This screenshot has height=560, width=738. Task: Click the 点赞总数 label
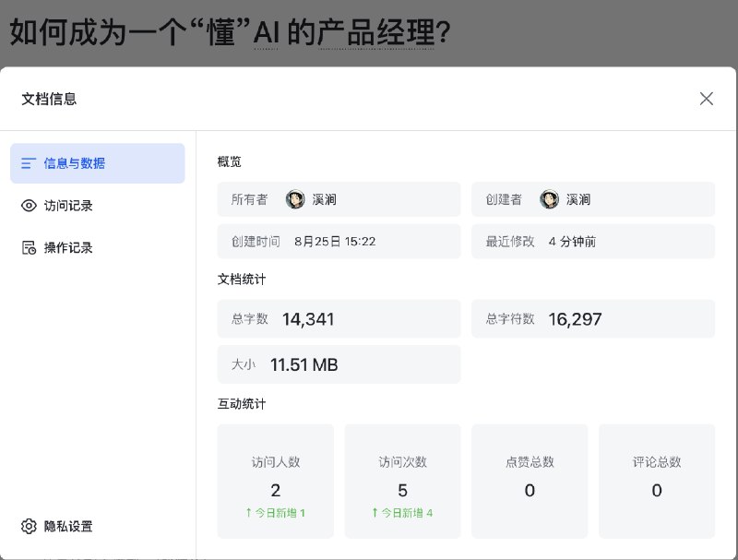coord(530,462)
